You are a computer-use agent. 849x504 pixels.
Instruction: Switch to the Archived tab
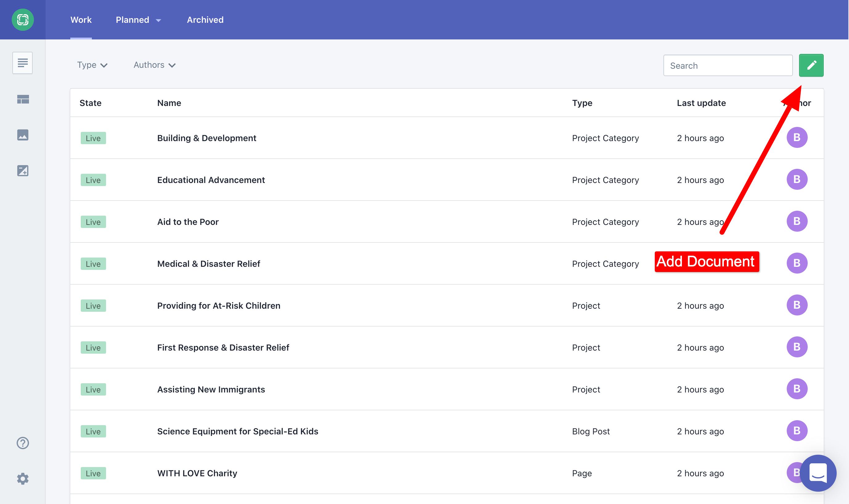point(205,20)
